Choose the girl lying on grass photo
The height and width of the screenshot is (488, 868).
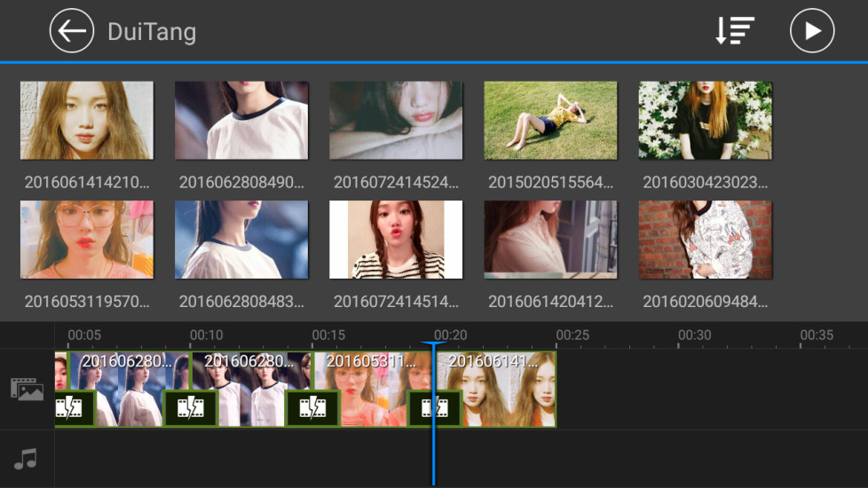coord(550,121)
